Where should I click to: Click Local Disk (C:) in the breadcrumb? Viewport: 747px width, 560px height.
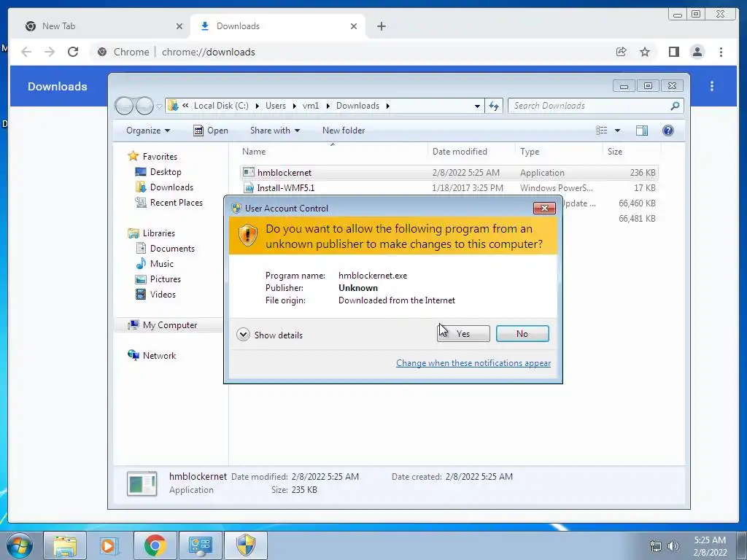click(x=221, y=106)
